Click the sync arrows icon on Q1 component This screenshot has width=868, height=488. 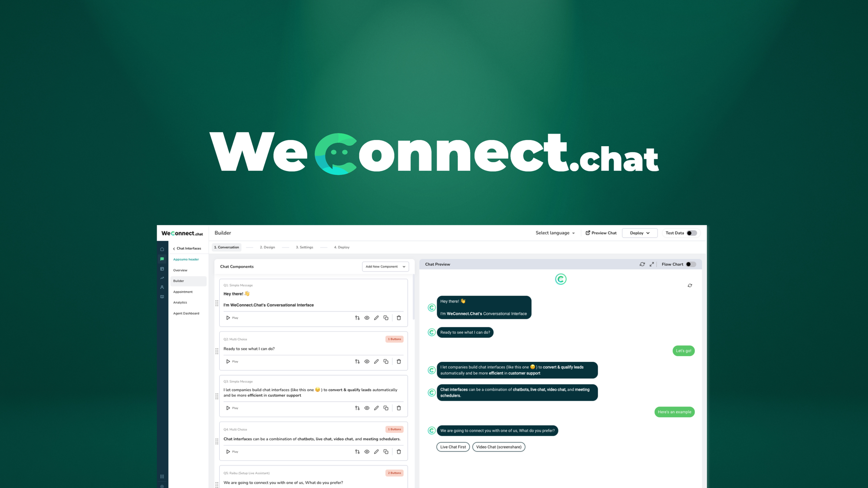tap(356, 318)
